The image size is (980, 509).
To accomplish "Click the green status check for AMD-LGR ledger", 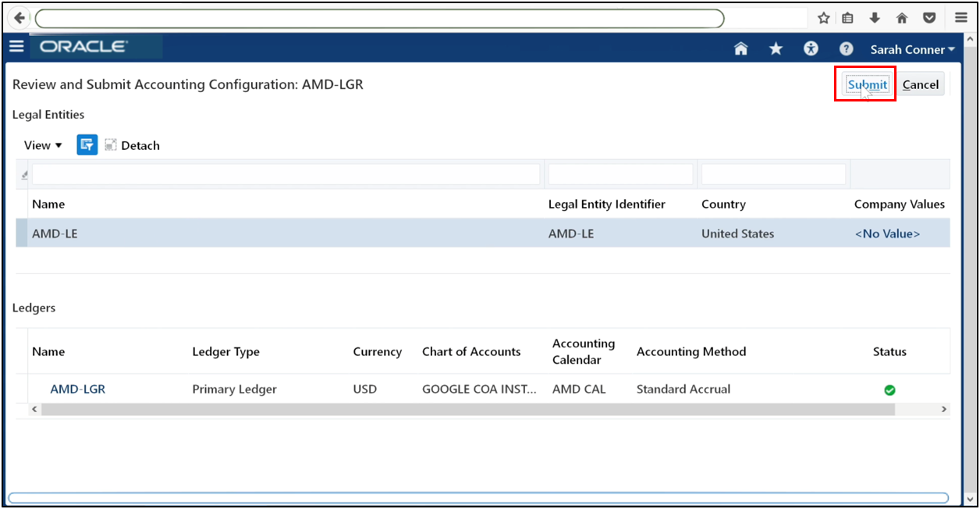I will (x=889, y=389).
